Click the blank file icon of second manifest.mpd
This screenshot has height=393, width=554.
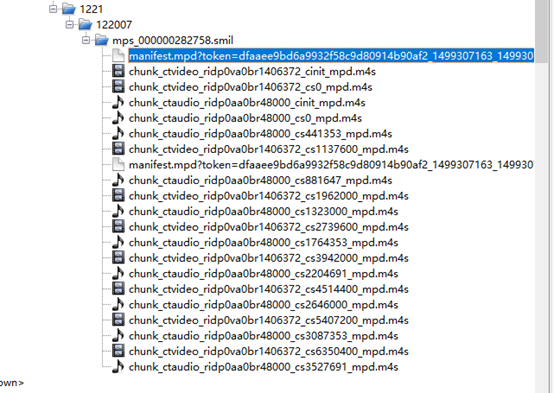pyautogui.click(x=118, y=164)
